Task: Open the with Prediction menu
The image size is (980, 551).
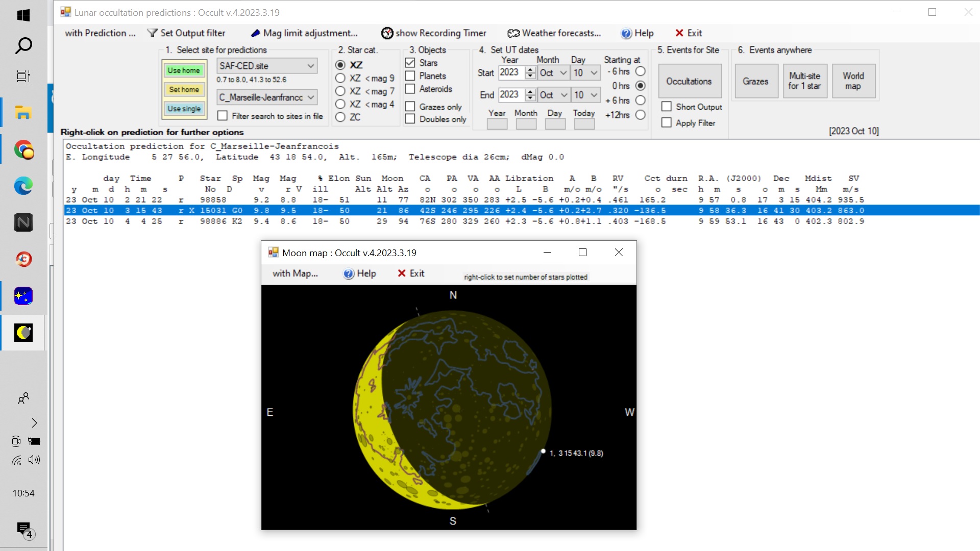Action: pos(100,33)
